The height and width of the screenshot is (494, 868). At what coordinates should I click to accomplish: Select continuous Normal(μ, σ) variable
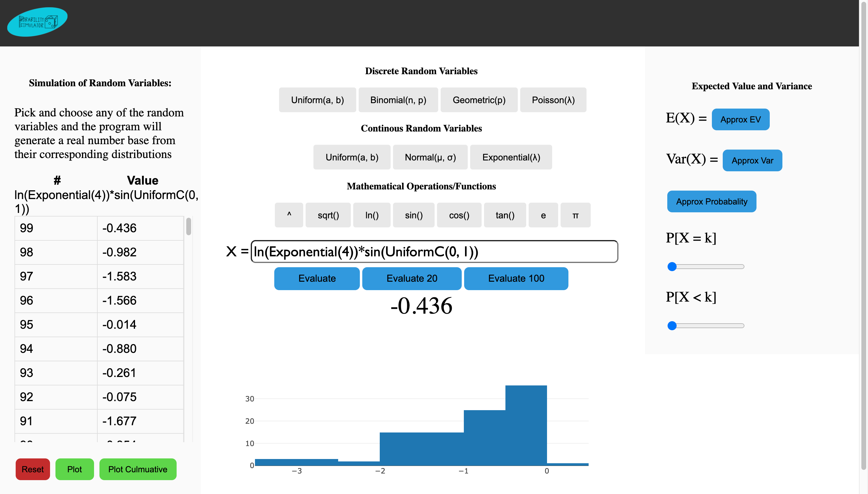tap(430, 157)
